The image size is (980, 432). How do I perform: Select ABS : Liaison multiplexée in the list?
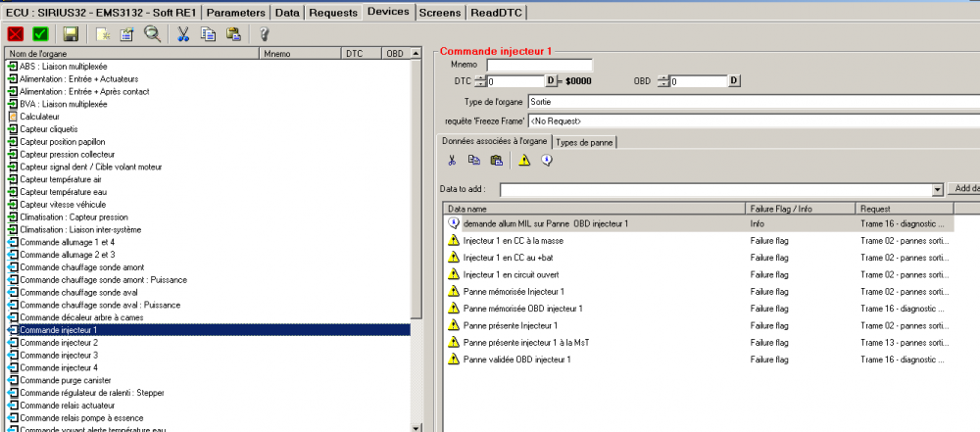tap(63, 67)
